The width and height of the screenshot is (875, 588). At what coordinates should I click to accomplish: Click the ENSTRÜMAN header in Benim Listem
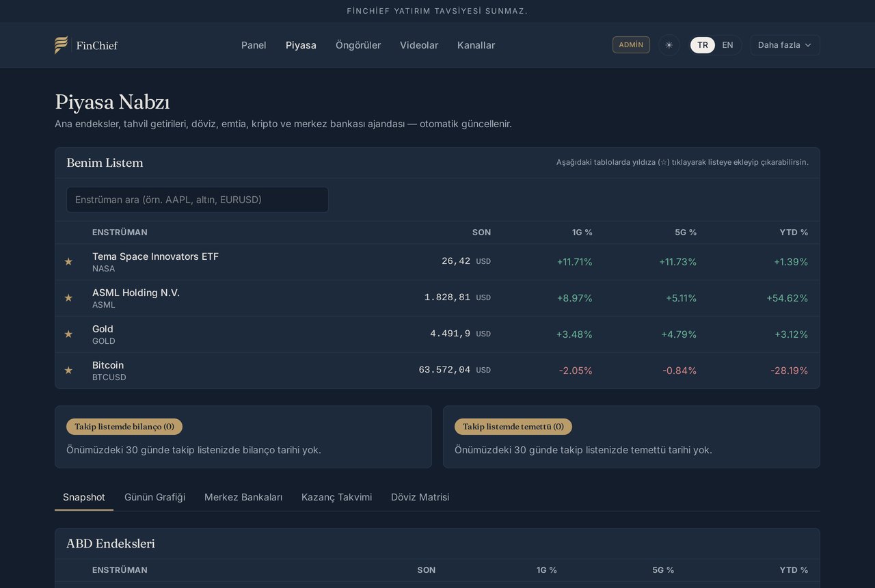[120, 232]
